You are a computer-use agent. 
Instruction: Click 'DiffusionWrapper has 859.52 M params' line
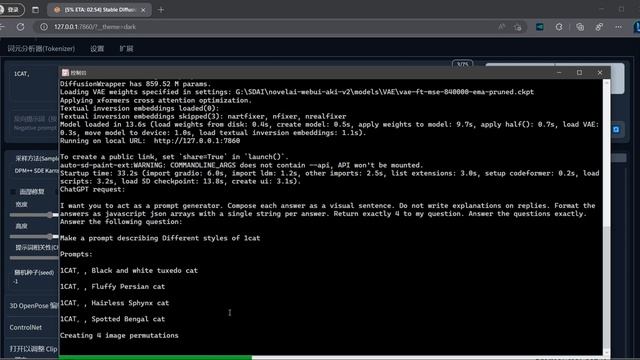136,84
